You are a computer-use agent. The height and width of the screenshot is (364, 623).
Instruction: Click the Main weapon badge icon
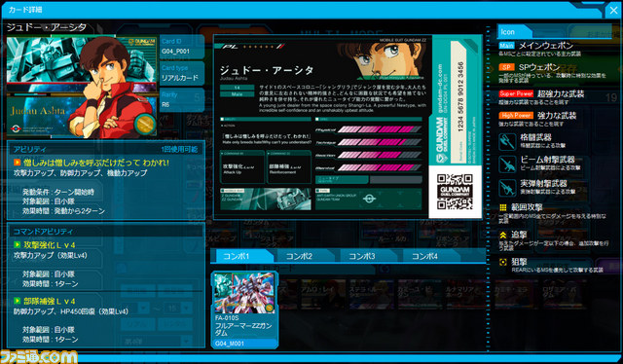tap(506, 46)
